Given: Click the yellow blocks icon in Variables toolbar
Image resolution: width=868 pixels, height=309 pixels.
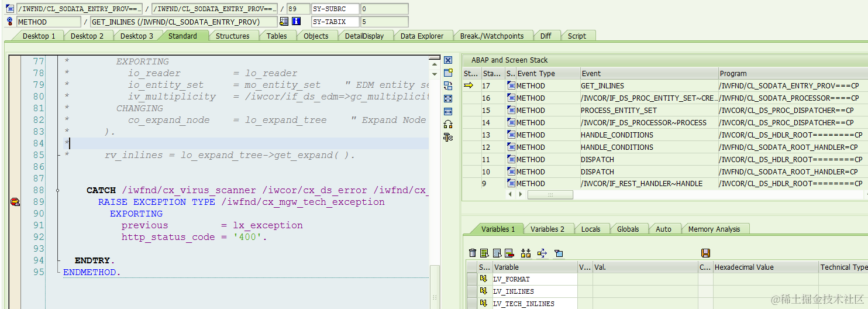Looking at the screenshot, I should pos(525,253).
